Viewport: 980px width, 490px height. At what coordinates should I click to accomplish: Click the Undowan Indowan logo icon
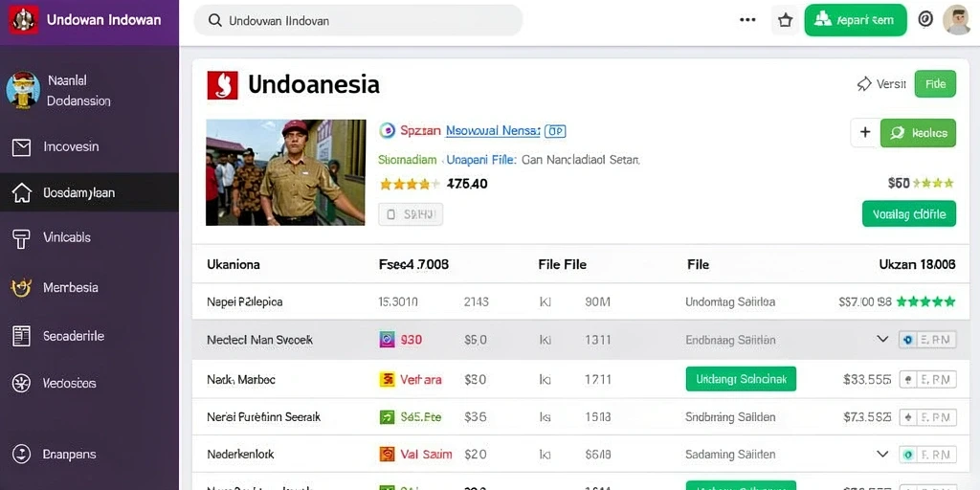click(24, 20)
